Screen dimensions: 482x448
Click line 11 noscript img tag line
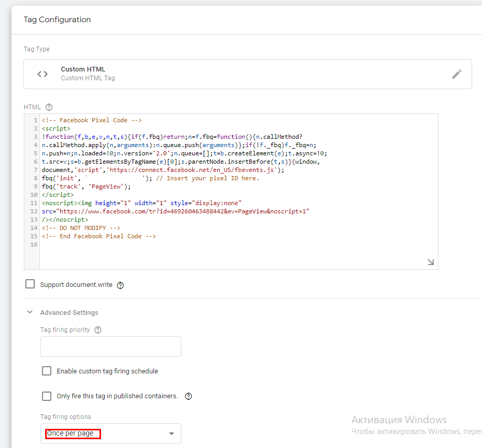tap(141, 203)
